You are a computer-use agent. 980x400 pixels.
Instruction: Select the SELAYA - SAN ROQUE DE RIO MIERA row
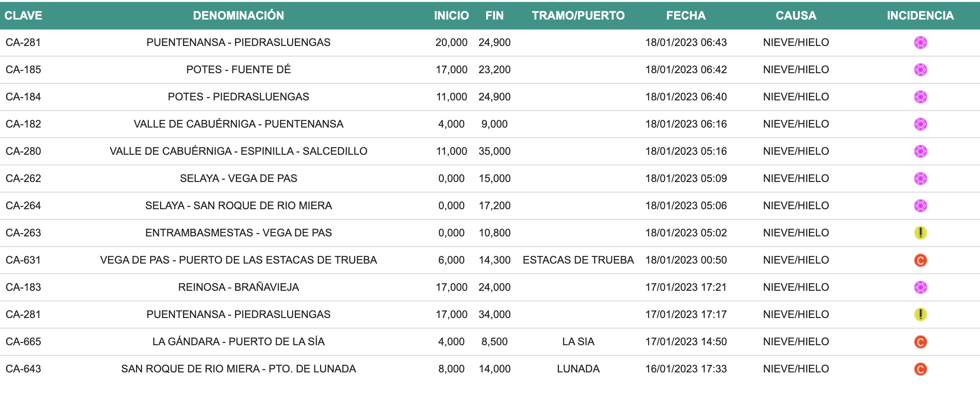click(x=238, y=206)
